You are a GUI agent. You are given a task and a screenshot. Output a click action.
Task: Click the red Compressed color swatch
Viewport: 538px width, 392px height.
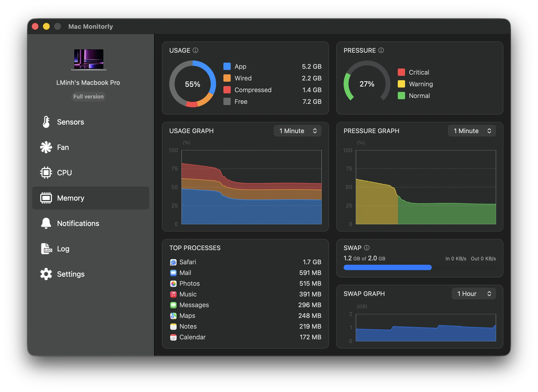coord(227,90)
